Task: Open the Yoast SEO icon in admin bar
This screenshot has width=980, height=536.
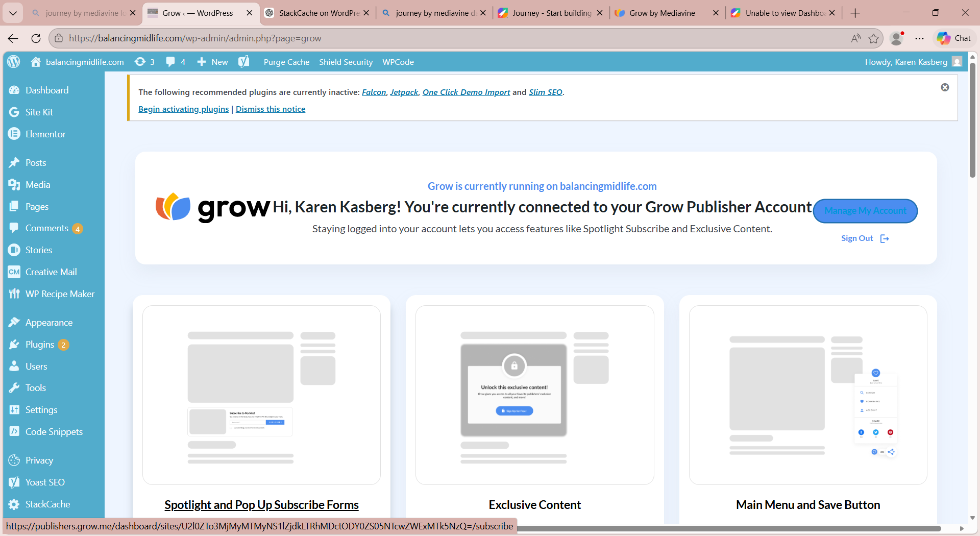Action: tap(244, 62)
